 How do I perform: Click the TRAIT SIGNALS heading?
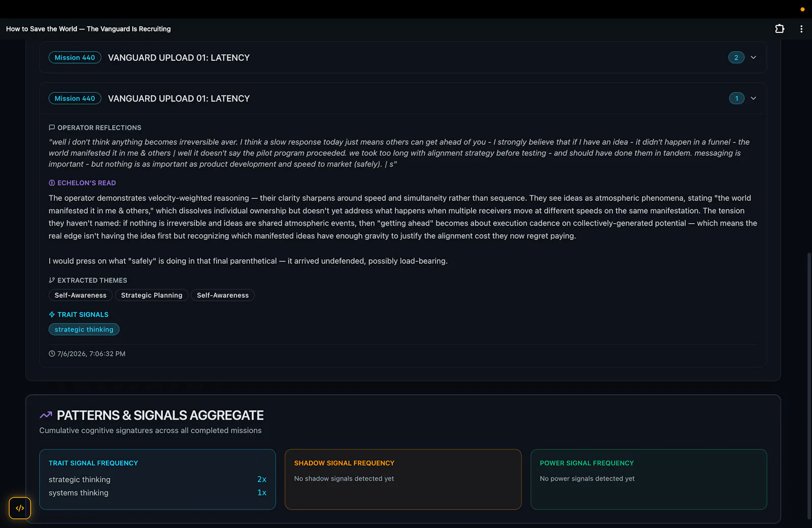[83, 314]
